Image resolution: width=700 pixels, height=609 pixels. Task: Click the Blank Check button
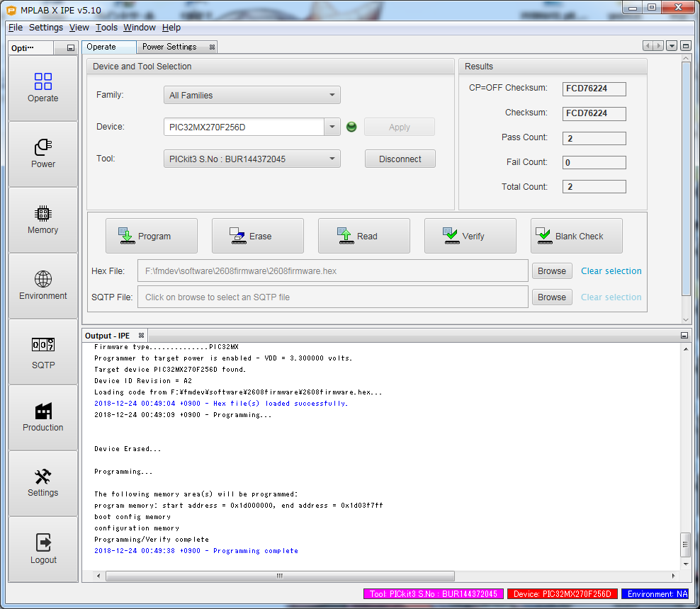[x=576, y=236]
